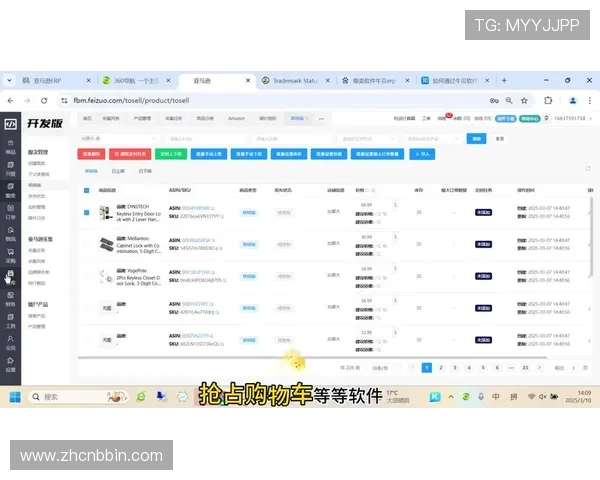Image resolution: width=600 pixels, height=480 pixels.
Task: Go to pagination page 2
Action: (x=441, y=367)
